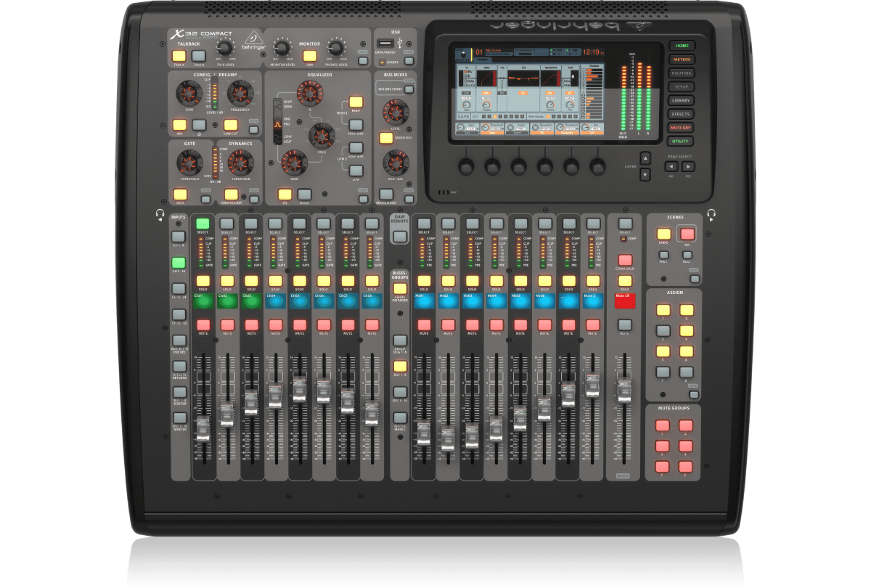Open the UTILITY screen

click(x=682, y=142)
